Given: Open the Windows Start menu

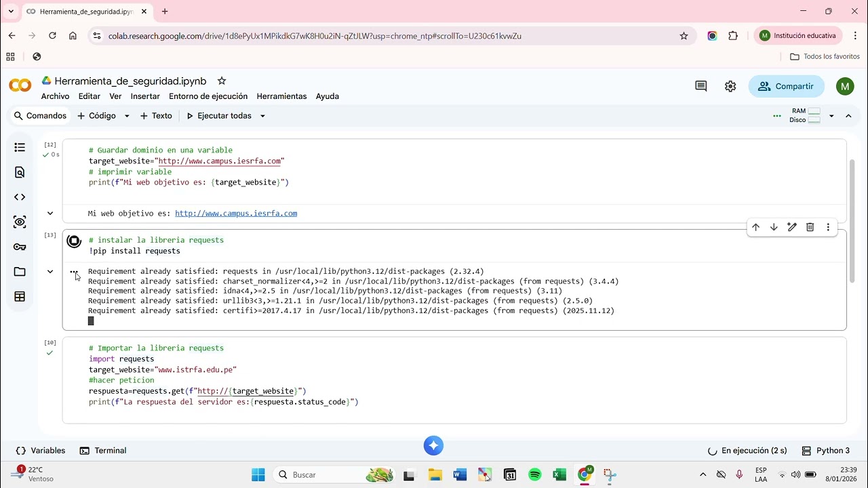Looking at the screenshot, I should coord(258,474).
